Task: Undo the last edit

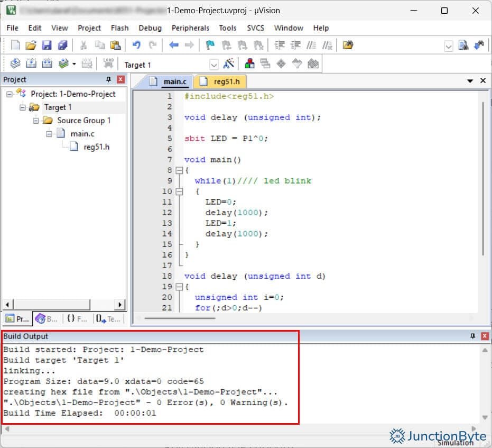Action: [136, 44]
